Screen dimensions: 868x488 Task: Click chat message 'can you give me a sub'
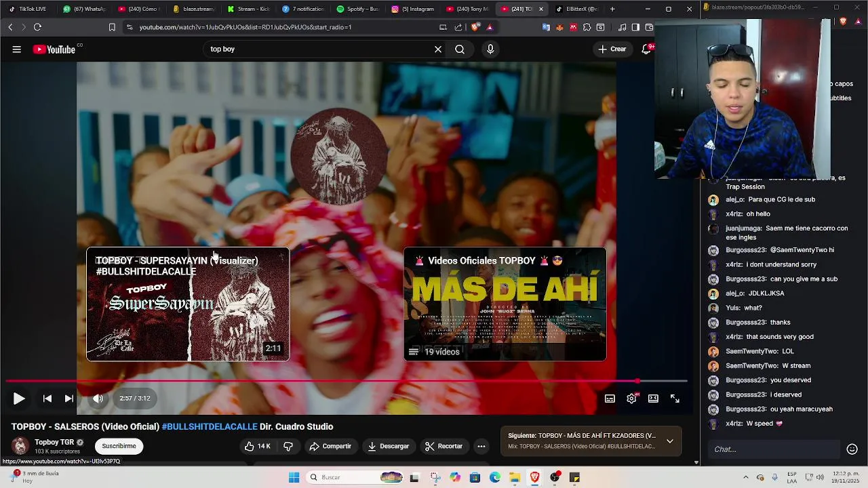[804, 279]
